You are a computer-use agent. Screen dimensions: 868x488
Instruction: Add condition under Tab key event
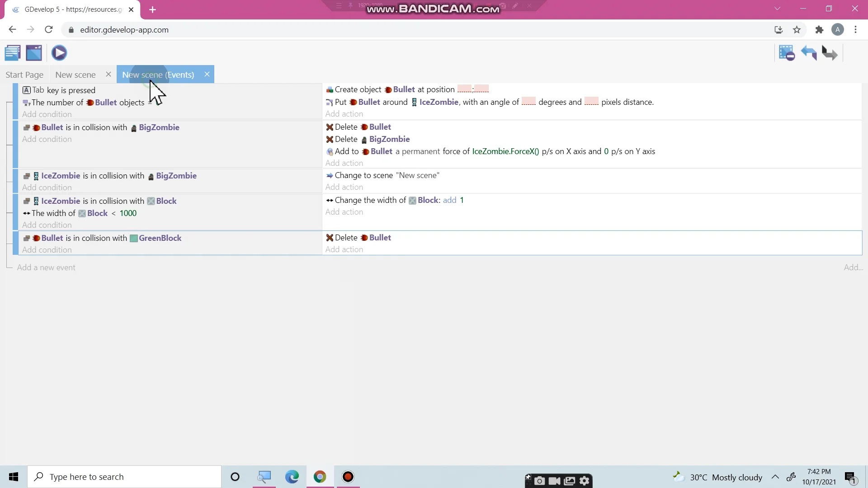[47, 114]
